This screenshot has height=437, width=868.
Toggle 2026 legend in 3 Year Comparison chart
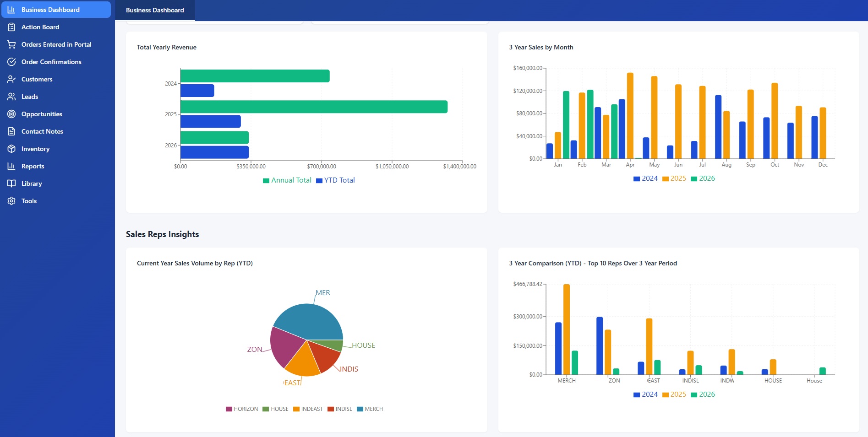click(x=703, y=394)
